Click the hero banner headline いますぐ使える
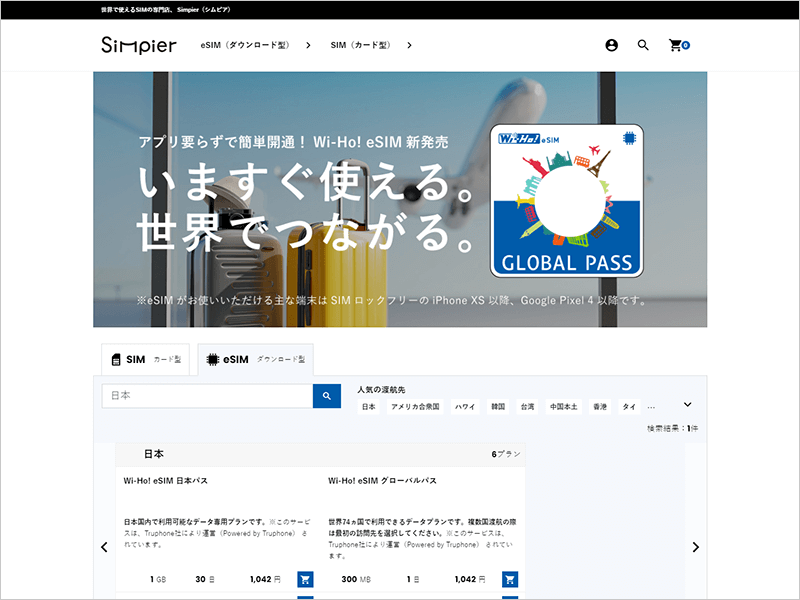This screenshot has width=800, height=600. [x=307, y=182]
